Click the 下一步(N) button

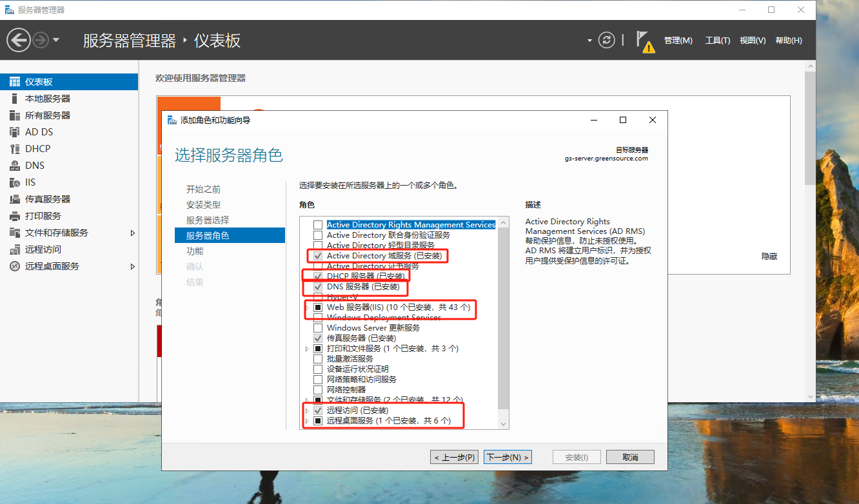(x=508, y=457)
